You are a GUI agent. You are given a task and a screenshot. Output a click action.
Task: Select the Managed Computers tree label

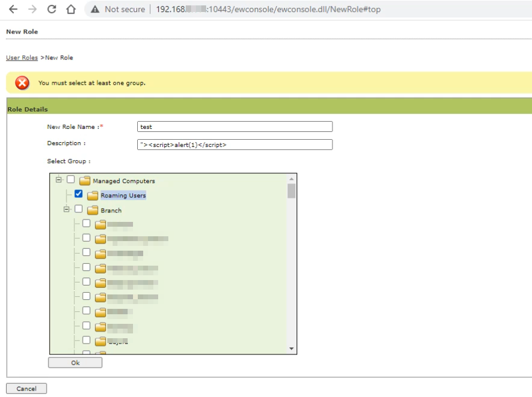[124, 181]
